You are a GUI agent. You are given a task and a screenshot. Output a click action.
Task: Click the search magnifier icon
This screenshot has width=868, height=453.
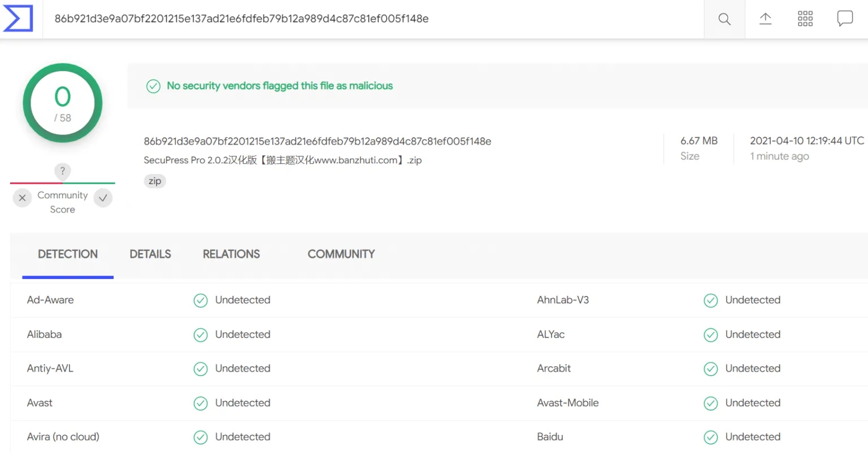(724, 19)
